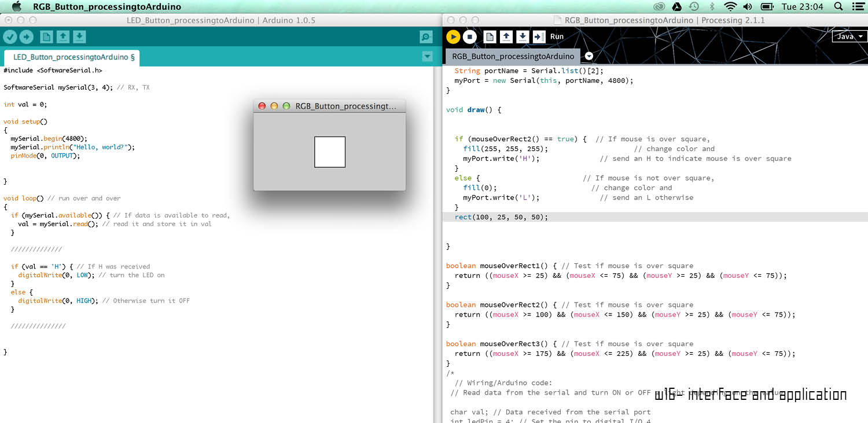Click the line 'digitalWrite(0, HIGH);'
868x423 pixels.
[58, 300]
